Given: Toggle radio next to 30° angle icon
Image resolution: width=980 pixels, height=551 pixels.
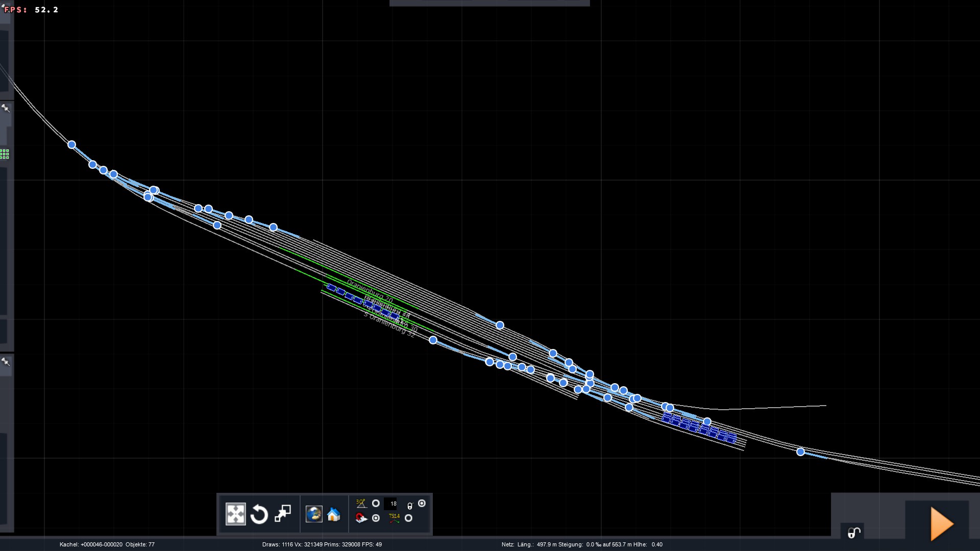Looking at the screenshot, I should pos(376,504).
